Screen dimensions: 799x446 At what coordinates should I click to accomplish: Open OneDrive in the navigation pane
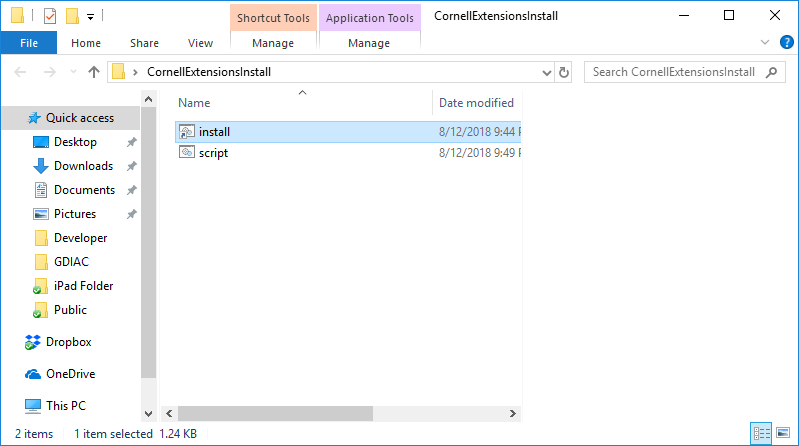point(70,374)
